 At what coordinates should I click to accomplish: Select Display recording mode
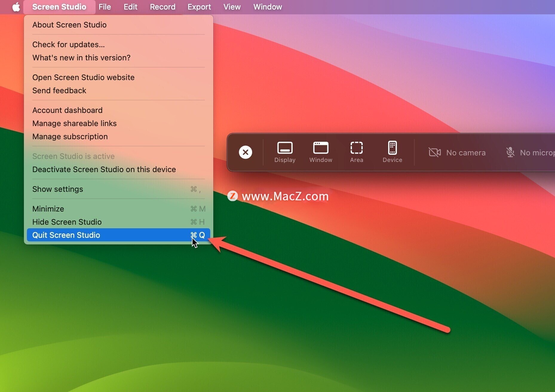[285, 152]
